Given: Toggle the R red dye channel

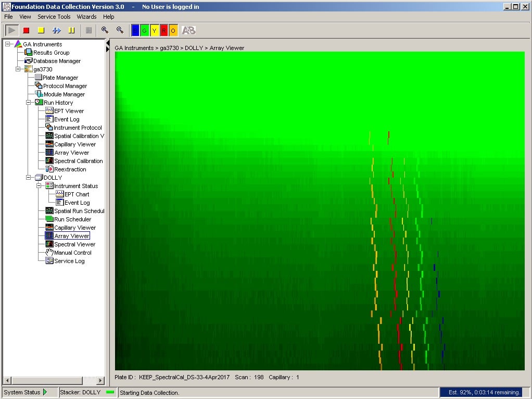Looking at the screenshot, I should [162, 30].
